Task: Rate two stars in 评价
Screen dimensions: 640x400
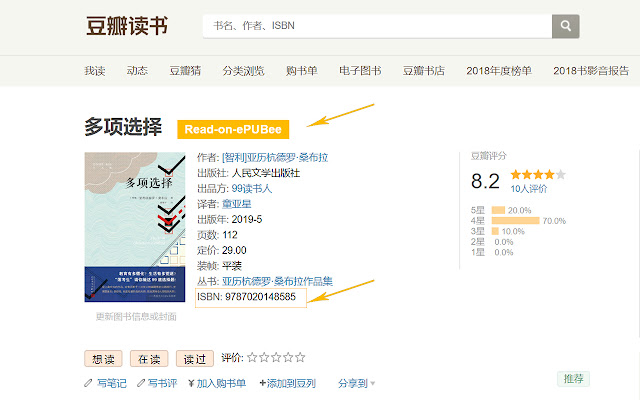Action: pos(264,358)
